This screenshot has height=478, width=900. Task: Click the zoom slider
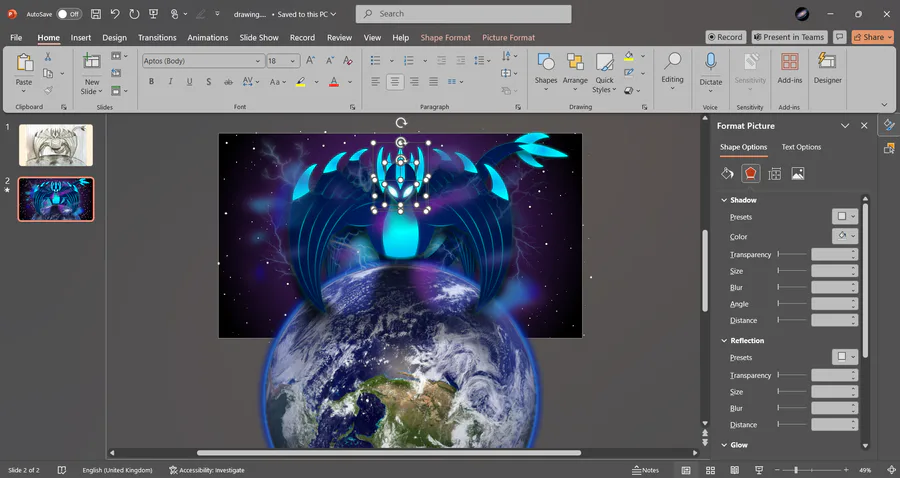813,470
